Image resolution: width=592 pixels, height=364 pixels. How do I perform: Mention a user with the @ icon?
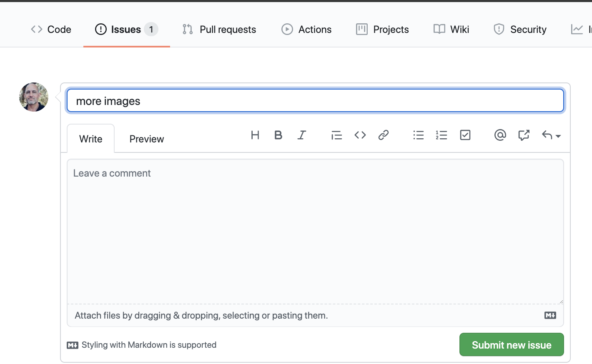coord(500,135)
